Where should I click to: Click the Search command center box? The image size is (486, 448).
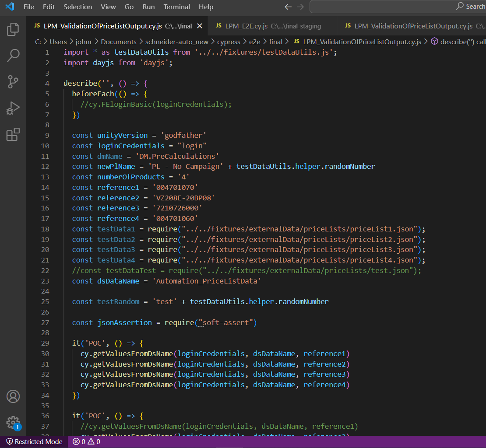point(398,7)
